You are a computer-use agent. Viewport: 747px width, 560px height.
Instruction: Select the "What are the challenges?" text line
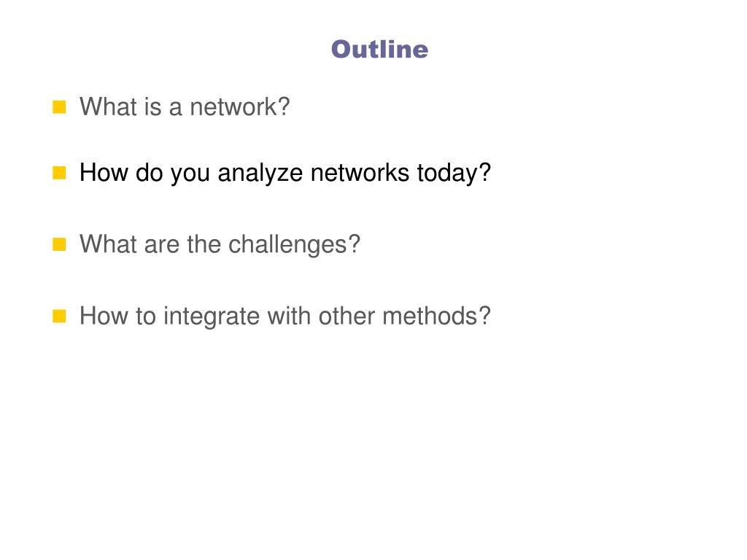(220, 245)
